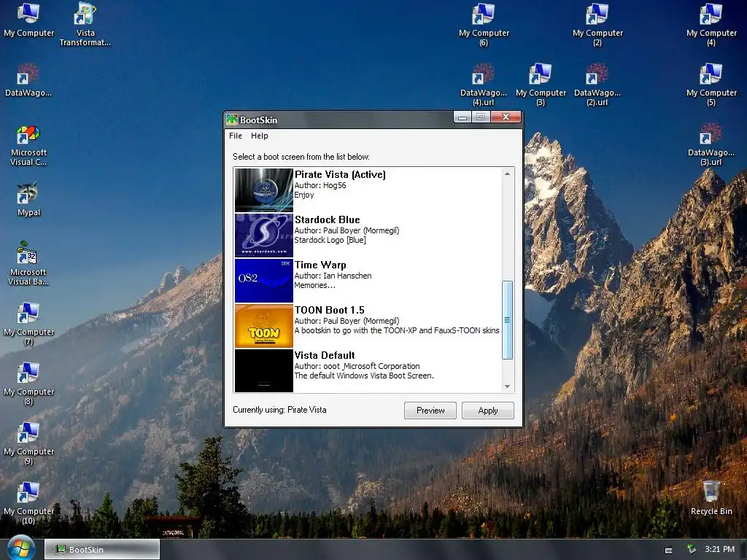Click the 'TOON Boot 1.5' title text

tap(329, 310)
